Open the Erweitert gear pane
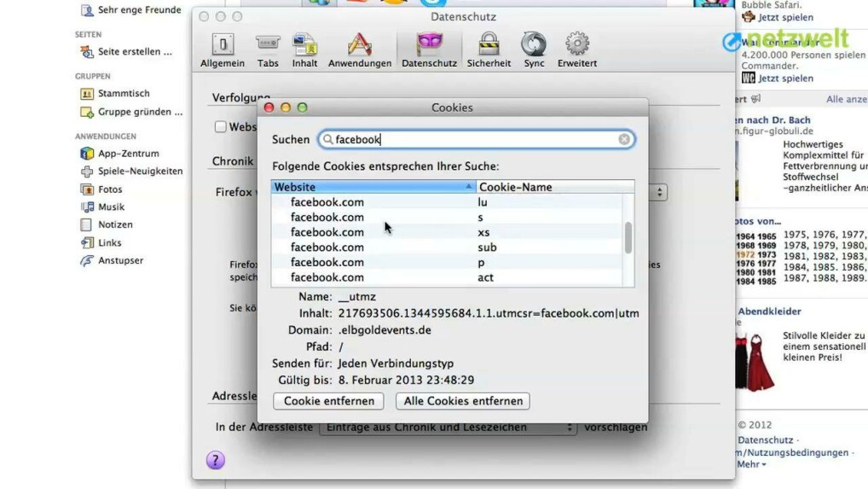Image resolution: width=868 pixels, height=489 pixels. 577,49
